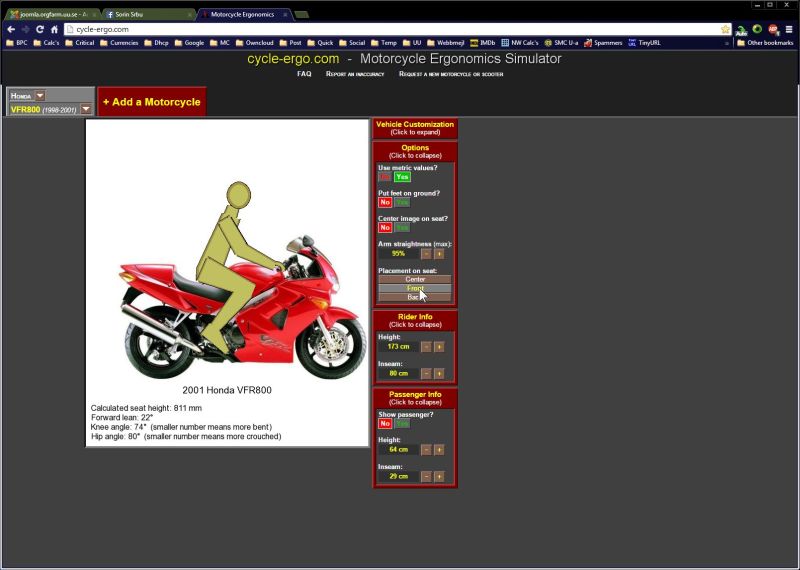
Task: Click Add a Motorcycle button
Action: (x=152, y=102)
